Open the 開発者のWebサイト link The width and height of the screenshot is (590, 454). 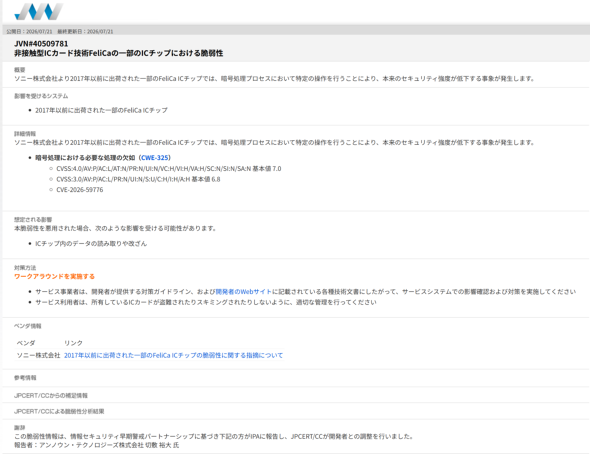[x=243, y=292]
